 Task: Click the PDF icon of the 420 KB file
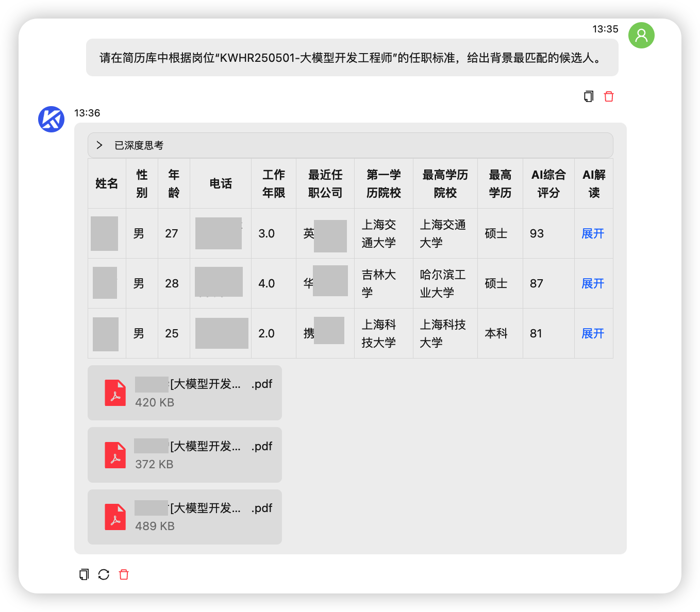(115, 393)
